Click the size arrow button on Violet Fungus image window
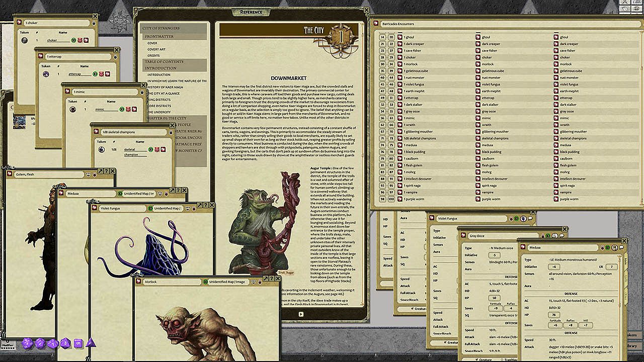Image resolution: width=644 pixels, height=362 pixels. click(199, 205)
